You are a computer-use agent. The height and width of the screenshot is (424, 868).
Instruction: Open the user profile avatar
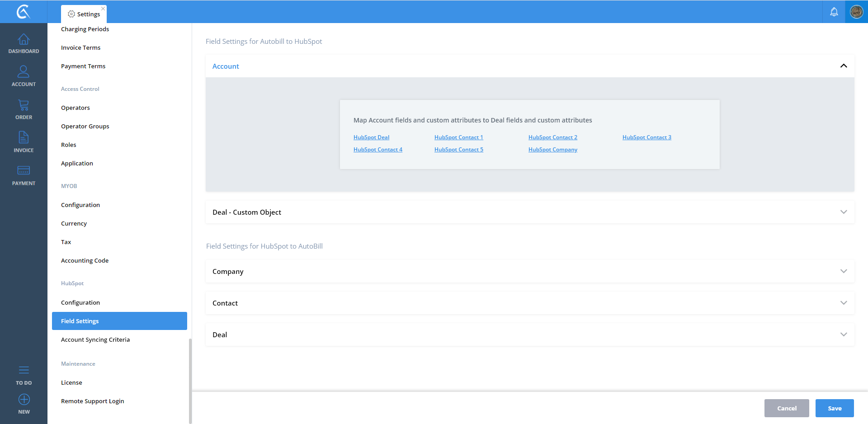(856, 12)
